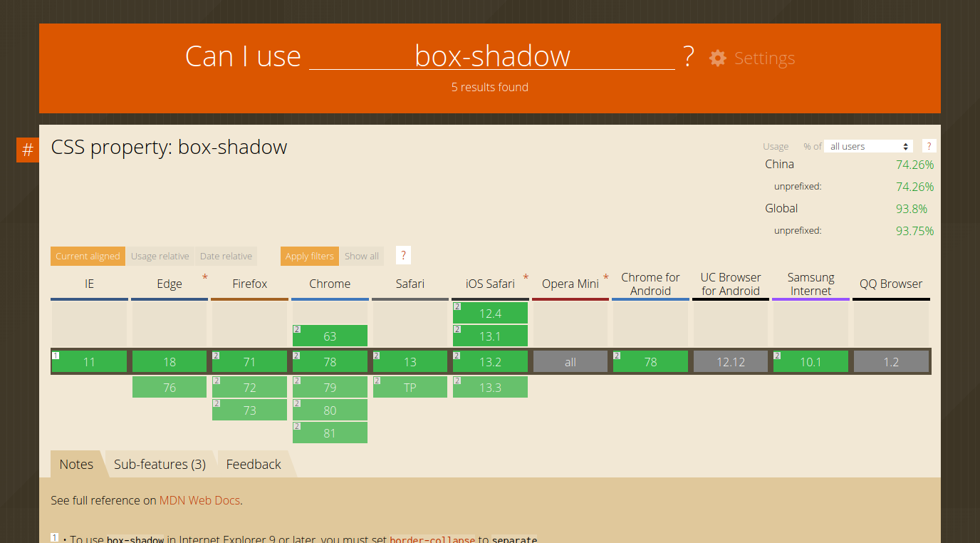Viewport: 980px width, 543px height.
Task: Select the Chrome 63 version cell
Action: 330,336
